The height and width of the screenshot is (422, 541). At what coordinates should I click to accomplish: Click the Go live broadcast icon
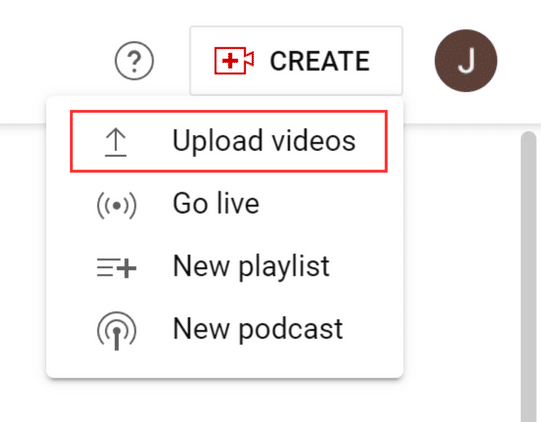(117, 206)
